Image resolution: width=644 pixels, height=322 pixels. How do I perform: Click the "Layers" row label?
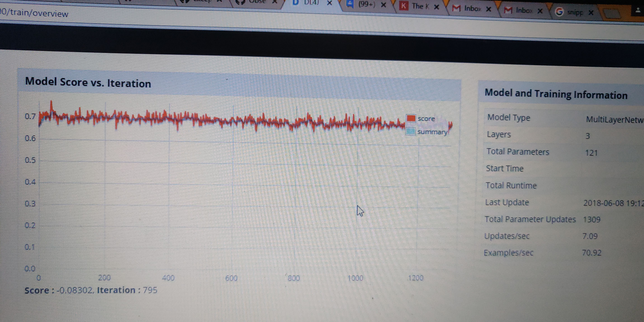499,134
